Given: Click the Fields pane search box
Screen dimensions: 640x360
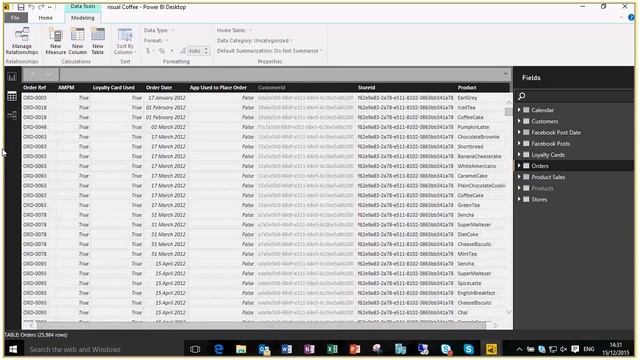Looking at the screenshot, I should 574,96.
